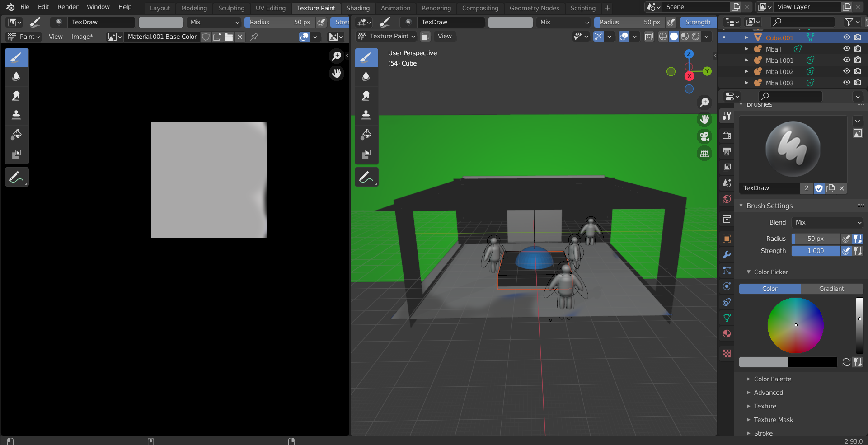Open the Material properties tab
Viewport: 868px width, 445px height.
pos(727,334)
